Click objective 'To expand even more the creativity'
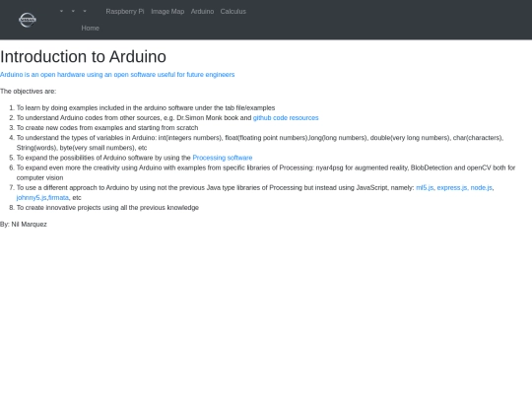 click(266, 172)
